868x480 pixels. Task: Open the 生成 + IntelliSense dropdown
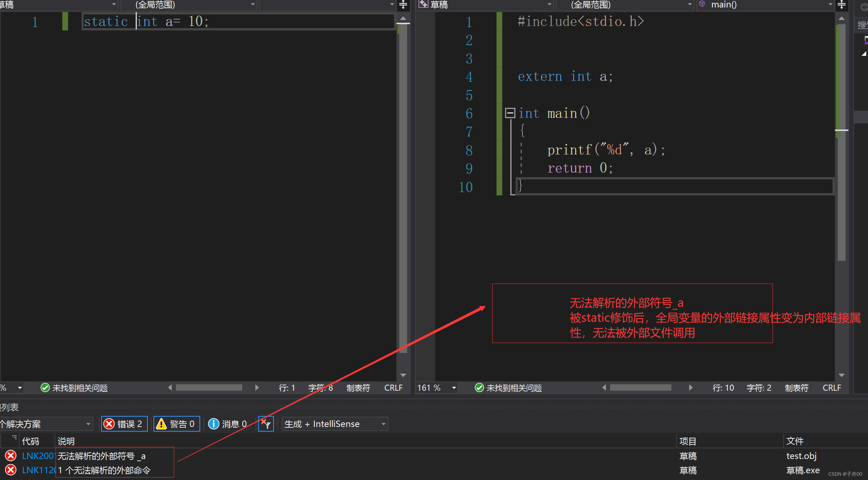383,424
